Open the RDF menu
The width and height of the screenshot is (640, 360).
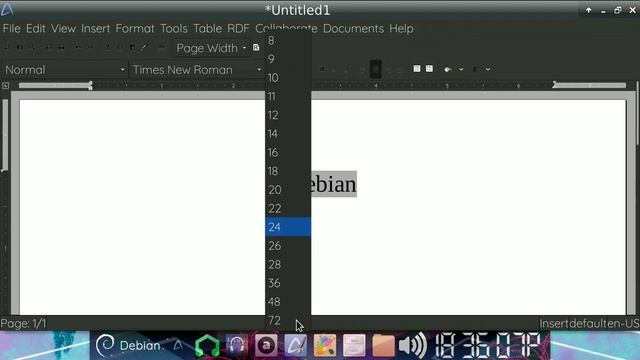[x=238, y=29]
